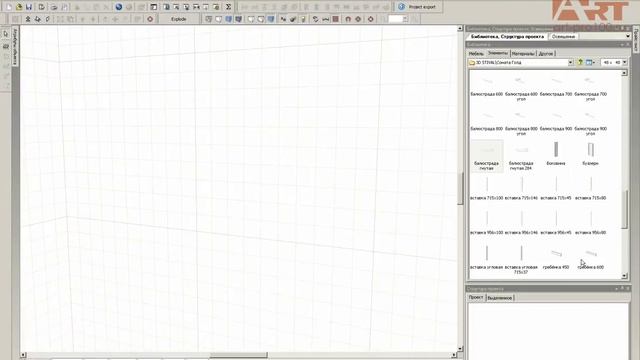This screenshot has width=640, height=360.
Task: Click the green up-folder arrow icon
Action: [x=580, y=62]
